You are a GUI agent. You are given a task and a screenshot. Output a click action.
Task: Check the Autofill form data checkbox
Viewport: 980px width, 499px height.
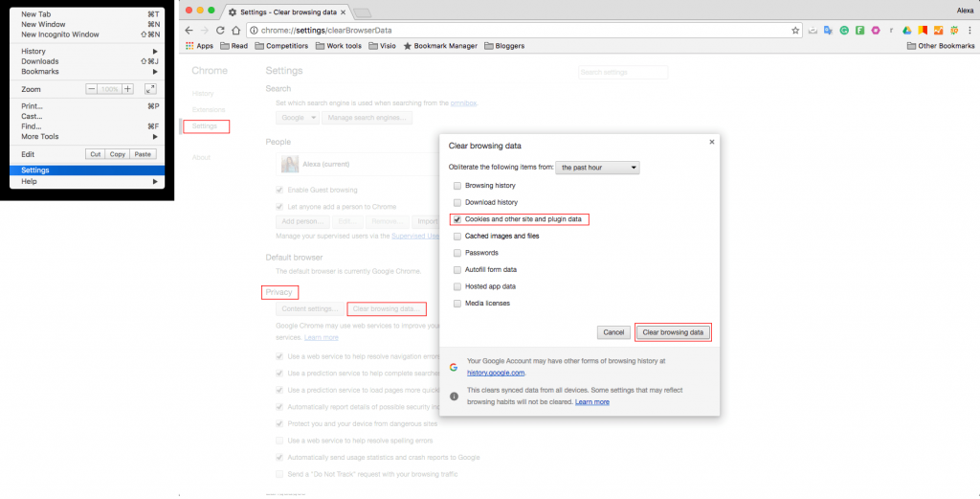coord(457,269)
